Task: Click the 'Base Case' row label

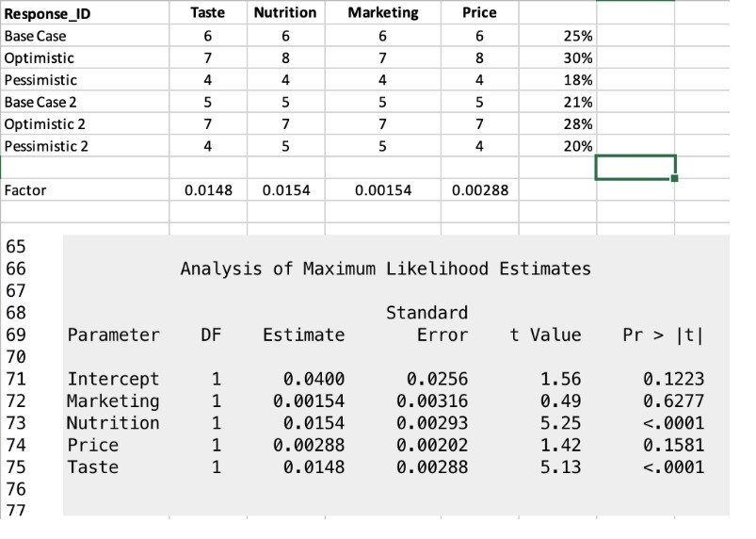Action: coord(35,36)
